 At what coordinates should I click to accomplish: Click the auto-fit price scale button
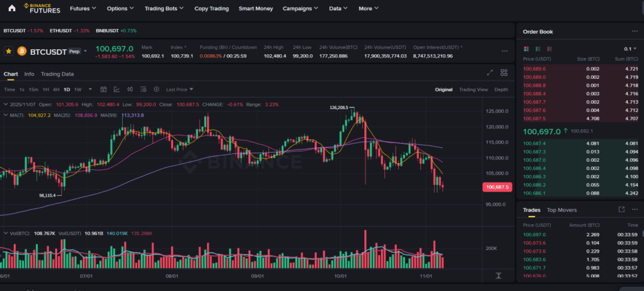(498, 276)
